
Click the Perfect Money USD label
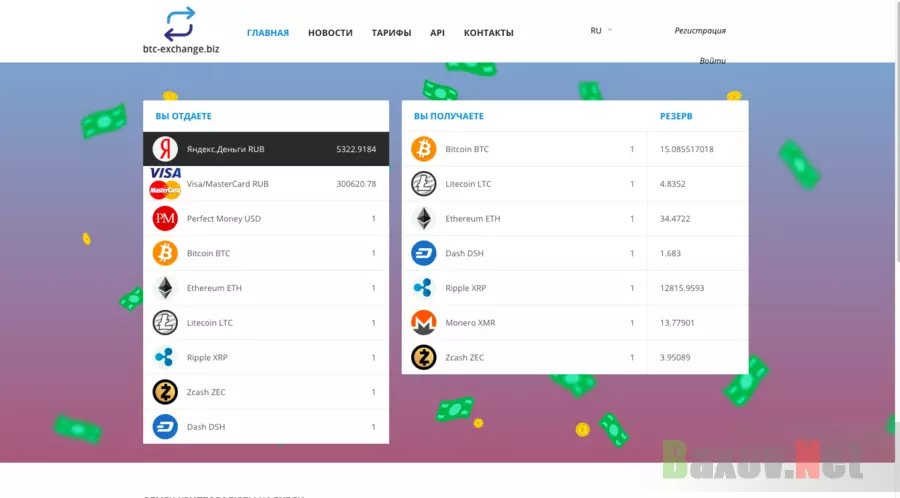pos(224,219)
